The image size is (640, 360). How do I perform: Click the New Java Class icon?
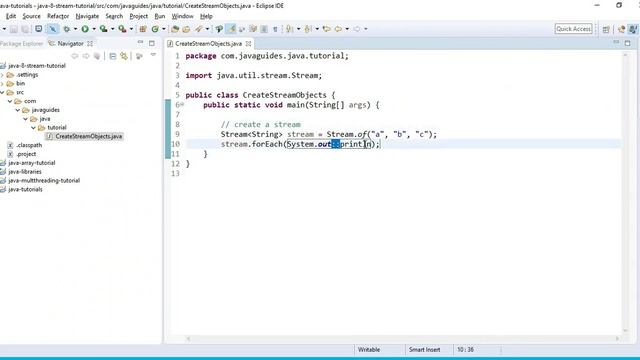click(x=155, y=29)
